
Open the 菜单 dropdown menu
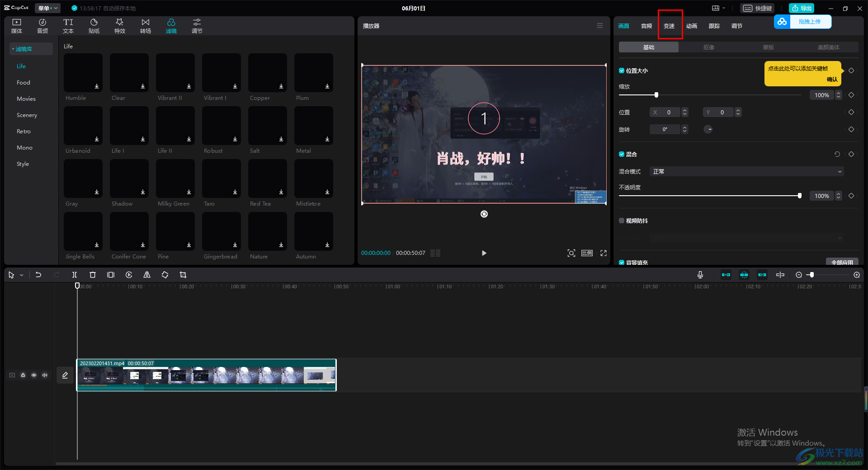47,8
